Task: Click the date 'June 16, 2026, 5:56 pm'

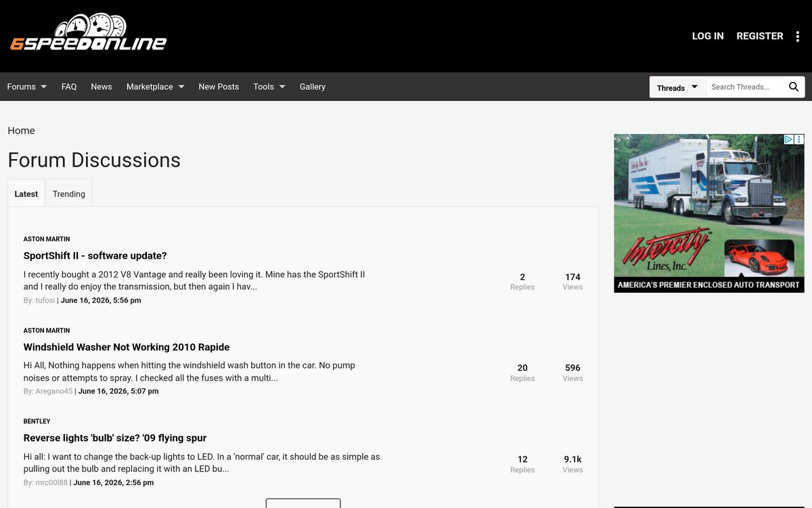Action: (x=101, y=301)
